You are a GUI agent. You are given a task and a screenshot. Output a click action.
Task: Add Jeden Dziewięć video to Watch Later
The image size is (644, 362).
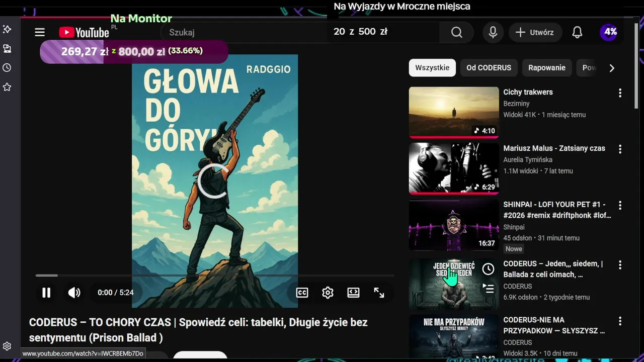[x=488, y=269]
